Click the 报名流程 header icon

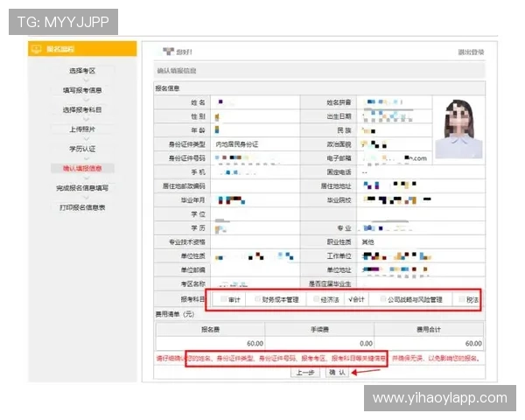(x=36, y=49)
